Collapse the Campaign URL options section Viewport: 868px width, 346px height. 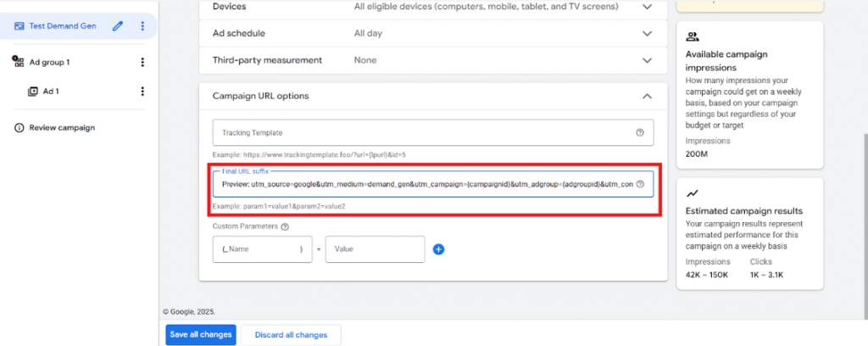(x=648, y=97)
